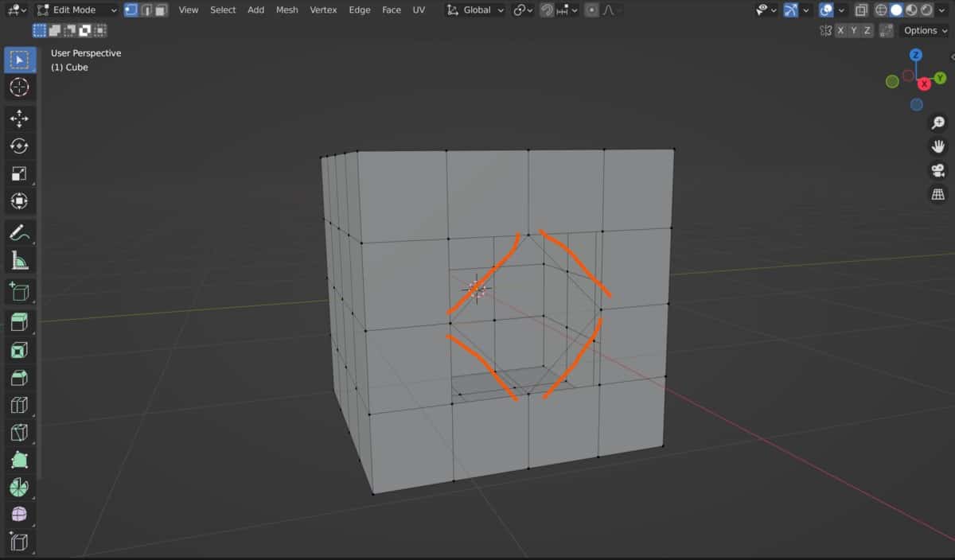The image size is (955, 560).
Task: Click the Zoom magnifier in viewport
Action: coord(938,122)
